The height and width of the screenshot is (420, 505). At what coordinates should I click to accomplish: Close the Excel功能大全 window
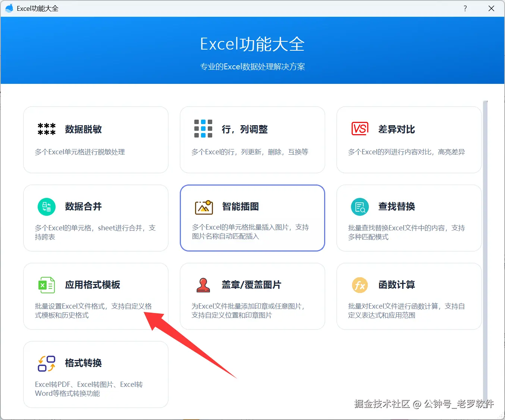click(491, 8)
